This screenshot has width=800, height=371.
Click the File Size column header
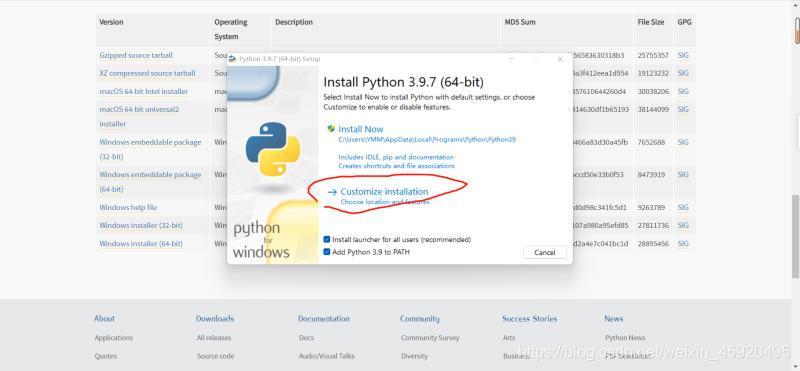click(651, 22)
